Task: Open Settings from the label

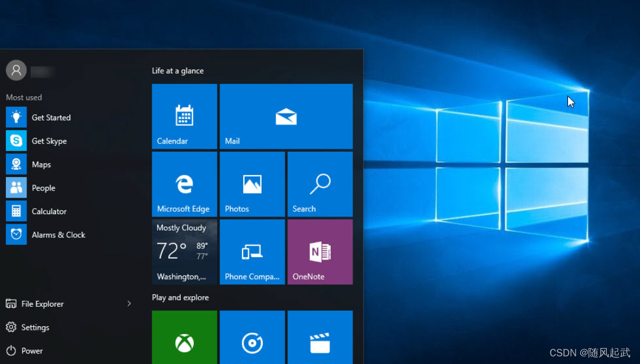Action: pyautogui.click(x=35, y=327)
